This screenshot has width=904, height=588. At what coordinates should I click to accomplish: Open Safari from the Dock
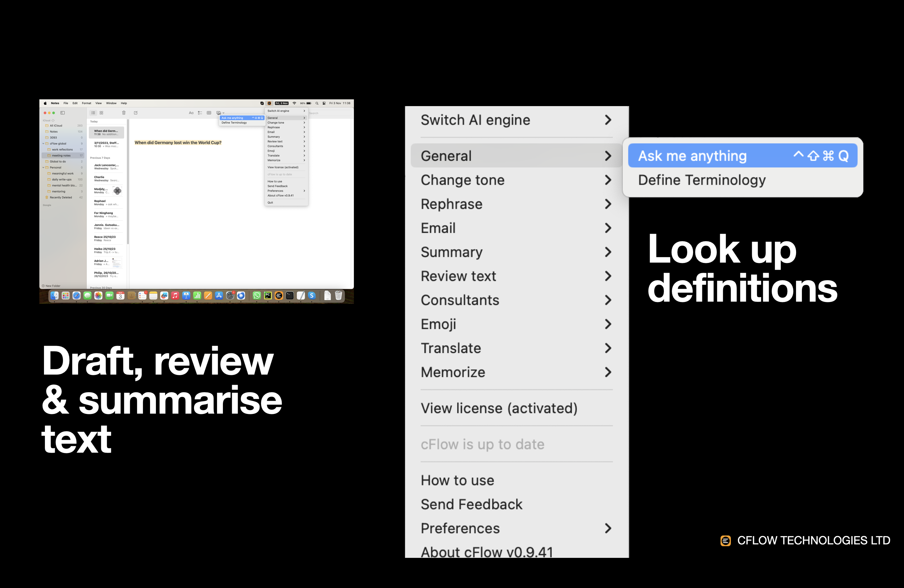pyautogui.click(x=76, y=296)
